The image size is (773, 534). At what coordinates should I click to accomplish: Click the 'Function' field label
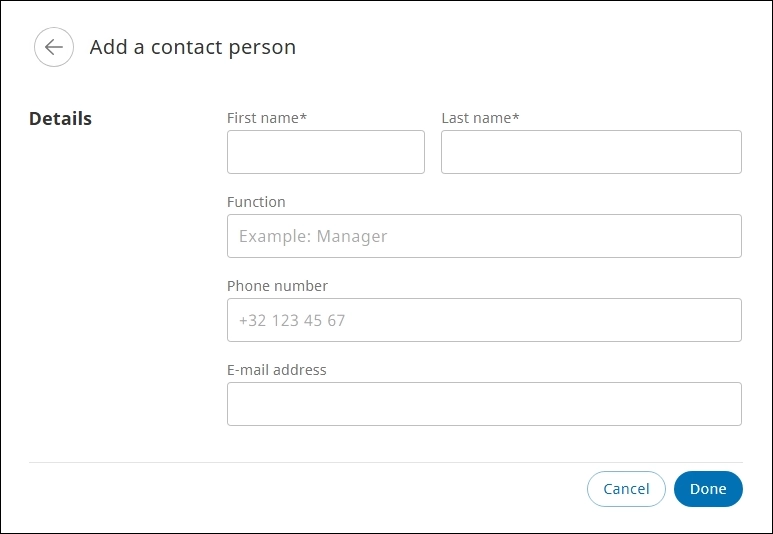(256, 202)
